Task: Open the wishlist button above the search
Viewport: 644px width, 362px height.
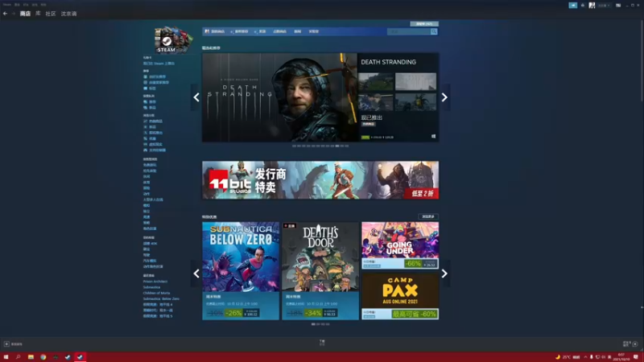Action: 424,24
